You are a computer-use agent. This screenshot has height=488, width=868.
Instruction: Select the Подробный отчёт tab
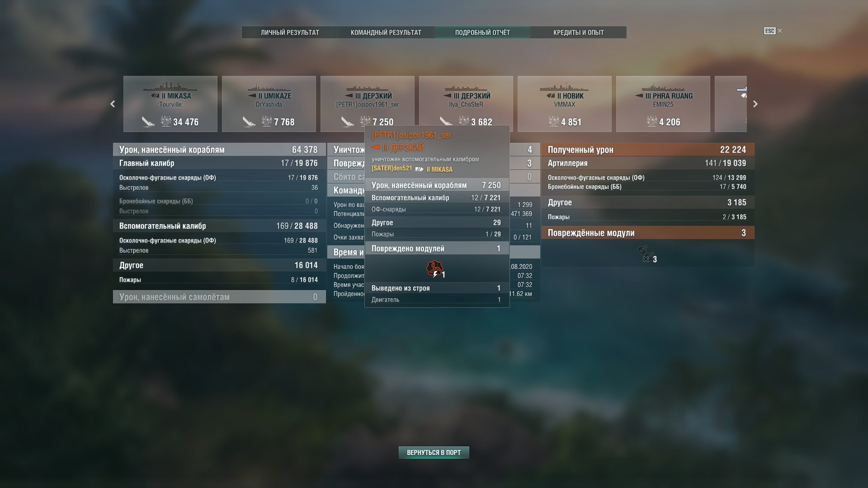pos(482,33)
